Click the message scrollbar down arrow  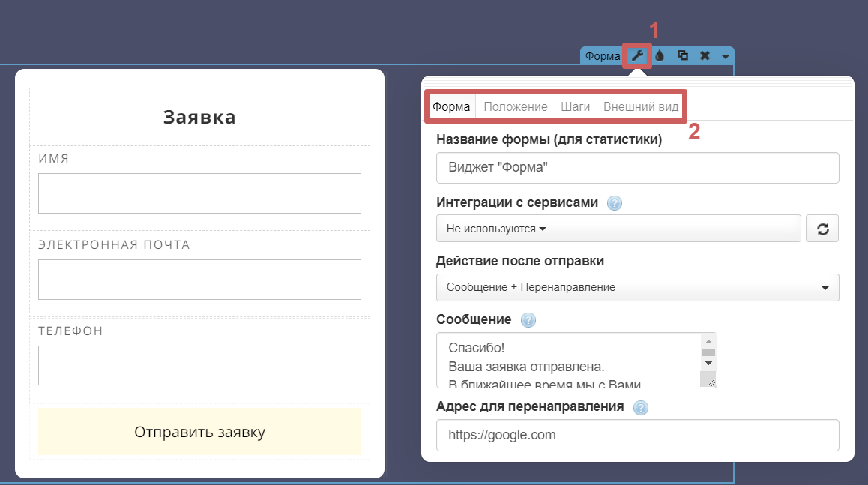coord(708,364)
